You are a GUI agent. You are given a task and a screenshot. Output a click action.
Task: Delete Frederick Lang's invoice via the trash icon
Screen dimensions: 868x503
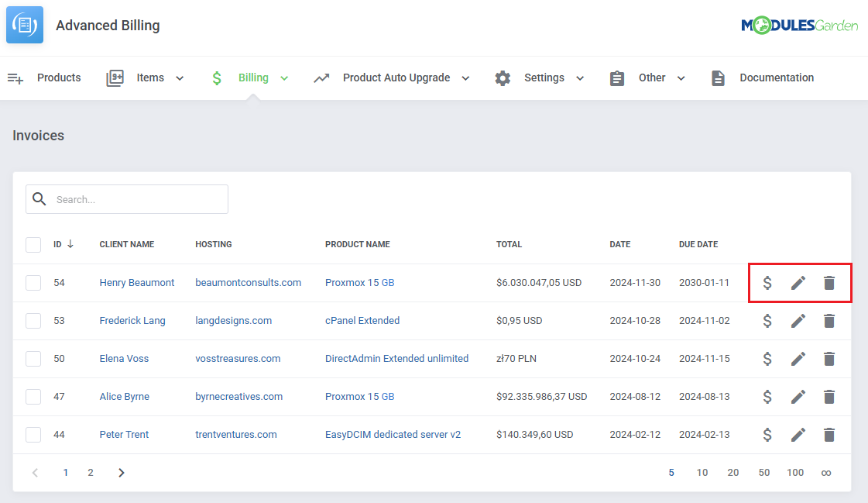tap(829, 321)
